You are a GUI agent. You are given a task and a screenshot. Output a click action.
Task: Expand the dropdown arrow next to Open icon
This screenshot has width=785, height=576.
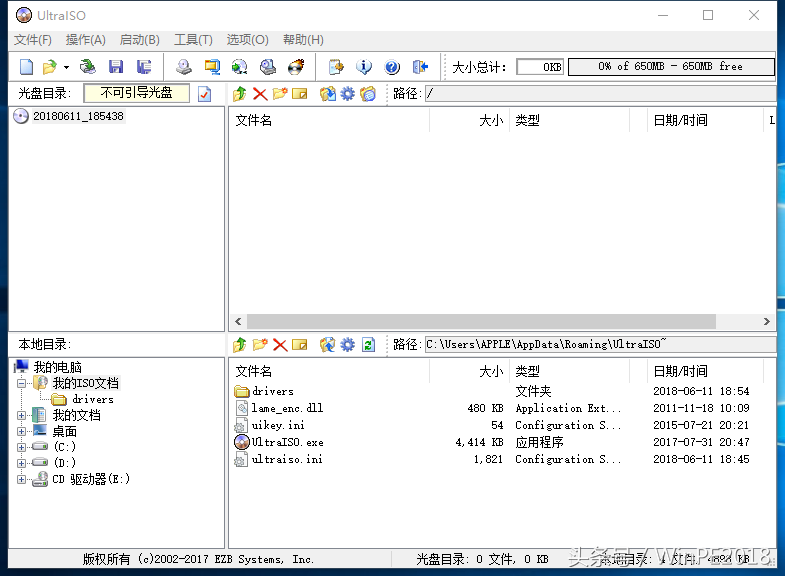(66, 67)
